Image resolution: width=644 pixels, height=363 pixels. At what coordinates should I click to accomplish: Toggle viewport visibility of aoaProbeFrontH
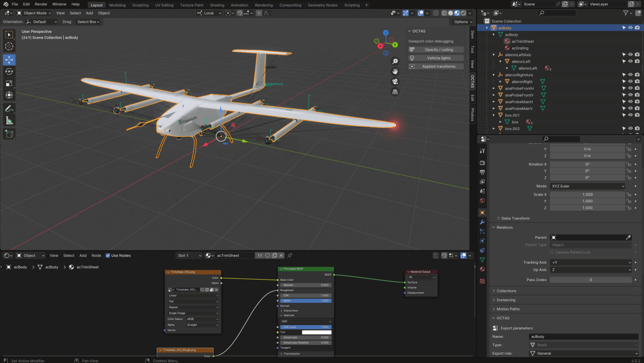630,88
